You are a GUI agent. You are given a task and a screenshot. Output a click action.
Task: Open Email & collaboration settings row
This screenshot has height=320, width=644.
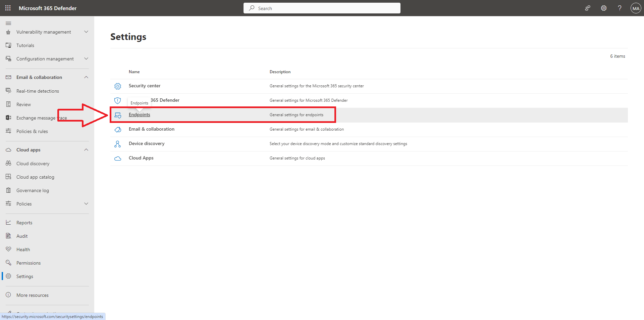[152, 129]
